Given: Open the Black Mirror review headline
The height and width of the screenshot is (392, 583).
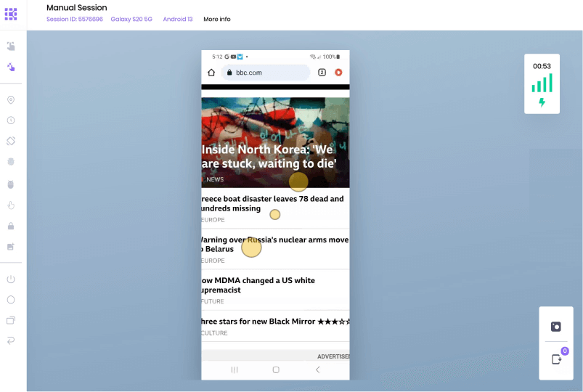Looking at the screenshot, I should pos(275,322).
